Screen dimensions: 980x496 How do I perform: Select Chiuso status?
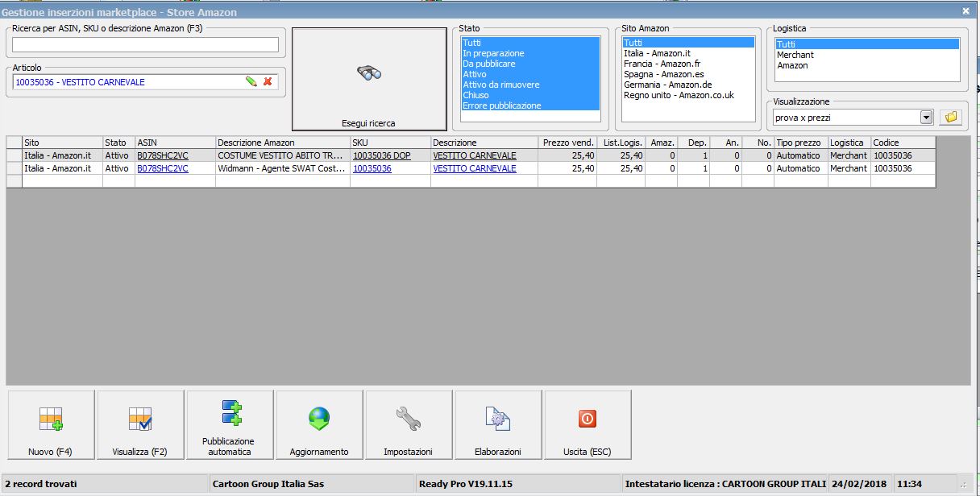click(x=530, y=95)
